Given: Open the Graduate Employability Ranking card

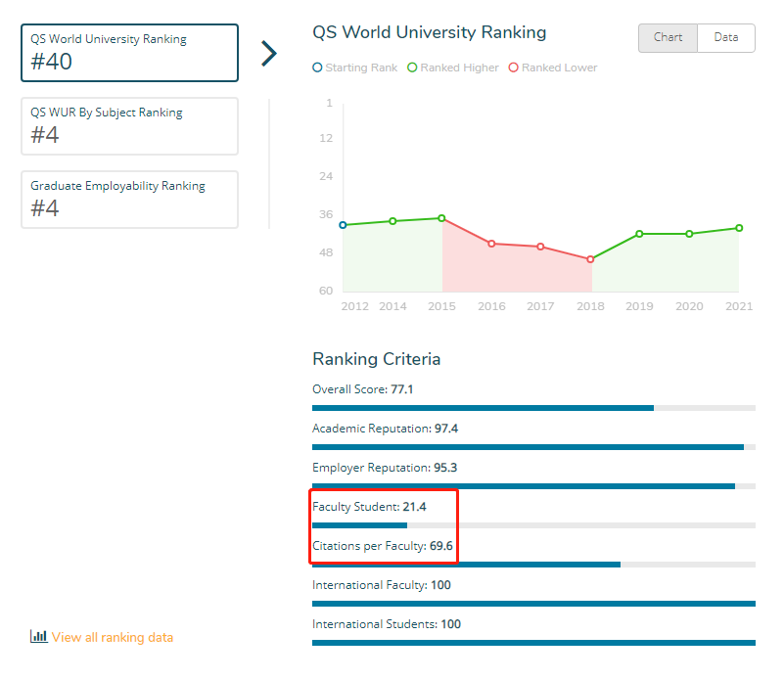Looking at the screenshot, I should coord(129,200).
